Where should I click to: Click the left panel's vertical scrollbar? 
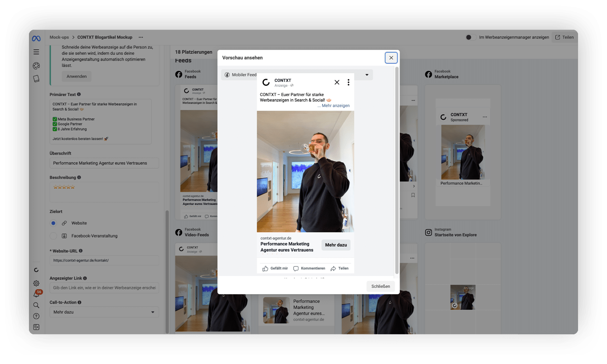coord(167,272)
